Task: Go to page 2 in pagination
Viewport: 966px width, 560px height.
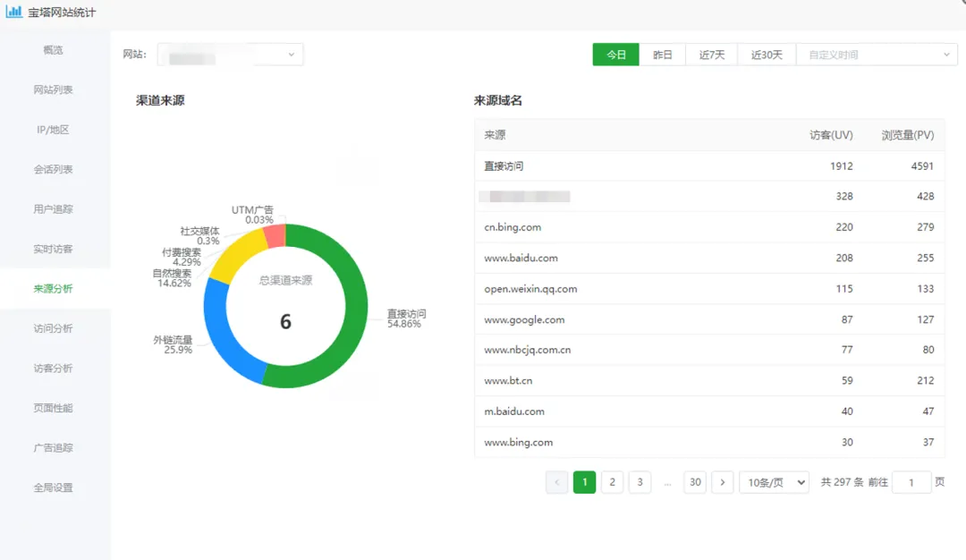Action: [613, 482]
